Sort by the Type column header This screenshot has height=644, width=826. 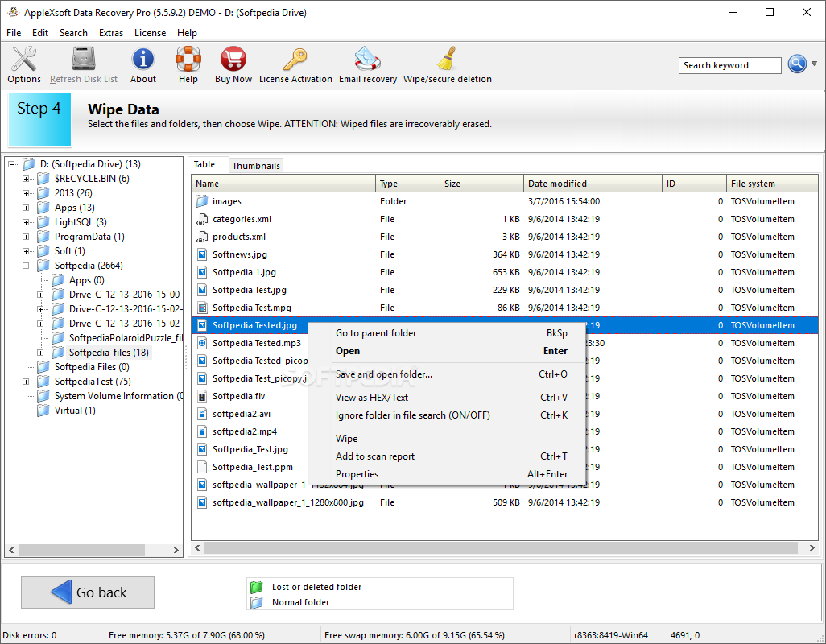pos(407,184)
